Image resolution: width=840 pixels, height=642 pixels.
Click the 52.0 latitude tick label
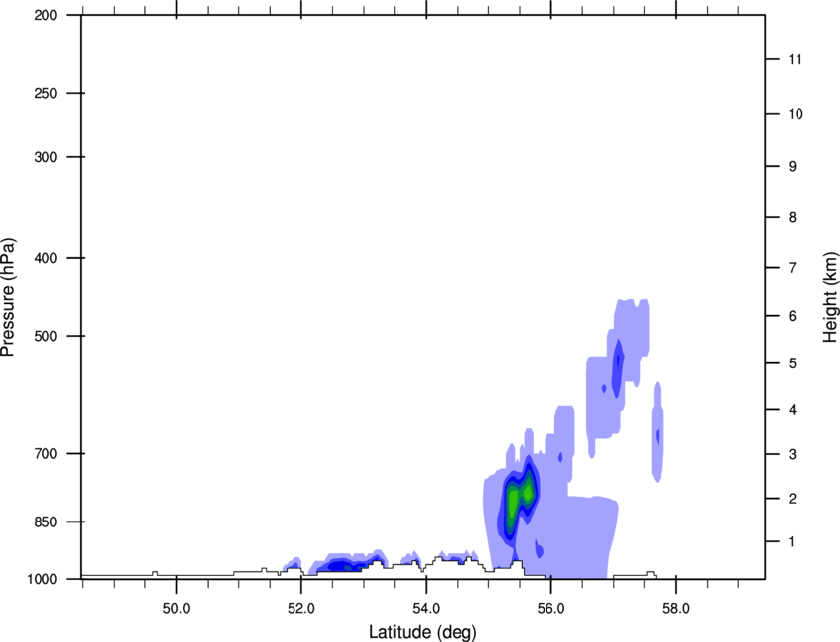(x=301, y=609)
